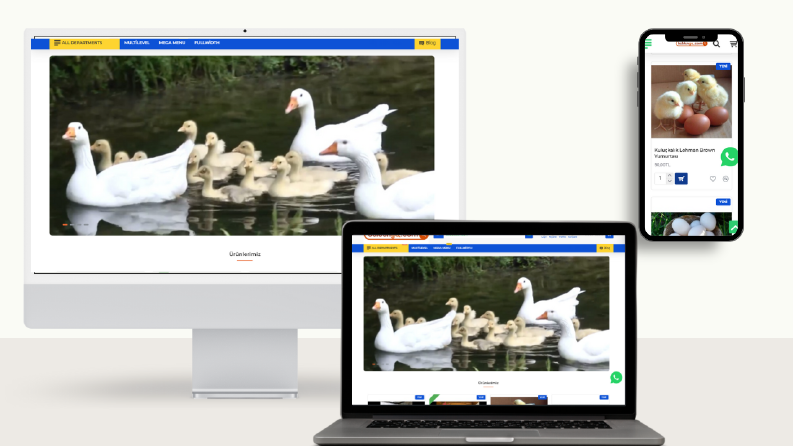Favorite the Lohman Brown product with heart icon

pos(713,179)
